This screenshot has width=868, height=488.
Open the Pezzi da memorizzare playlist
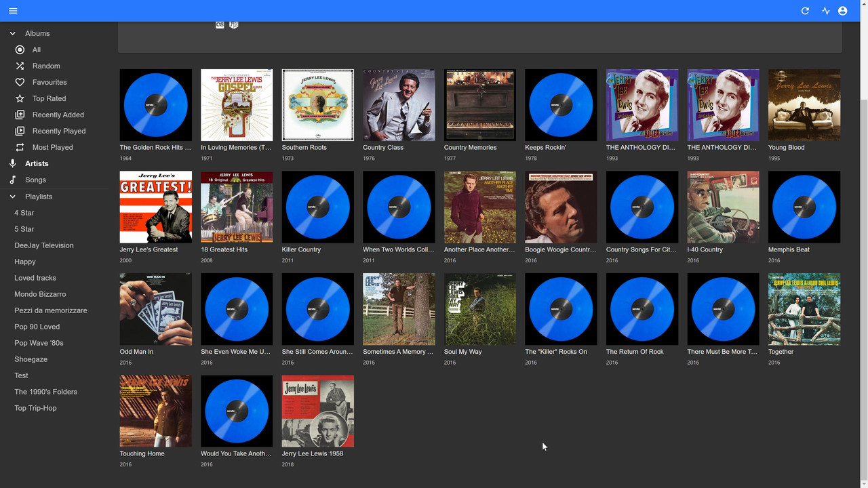click(51, 310)
